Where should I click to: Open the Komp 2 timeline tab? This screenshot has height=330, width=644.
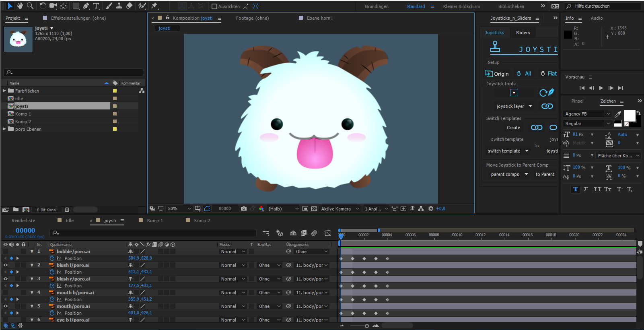(202, 221)
